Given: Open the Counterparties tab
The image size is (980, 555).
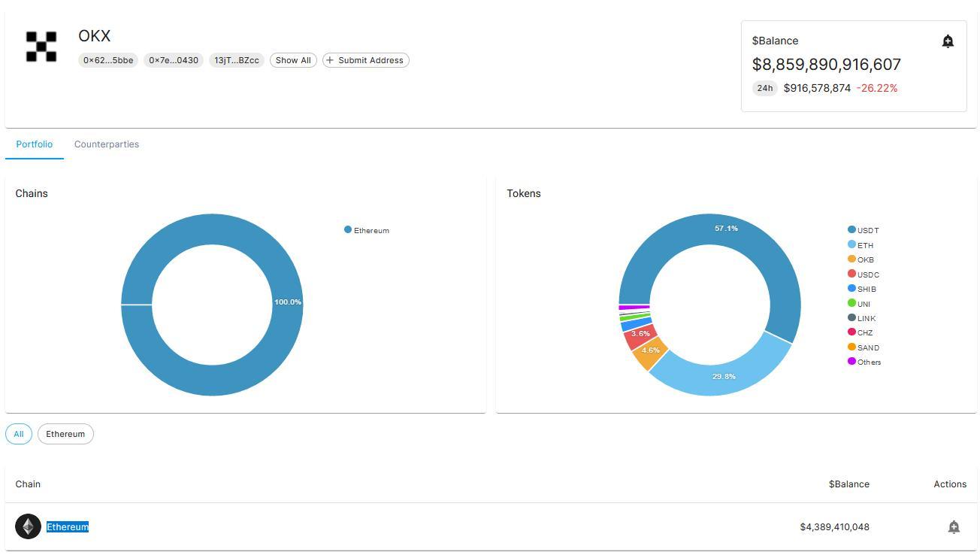Looking at the screenshot, I should click(x=107, y=144).
